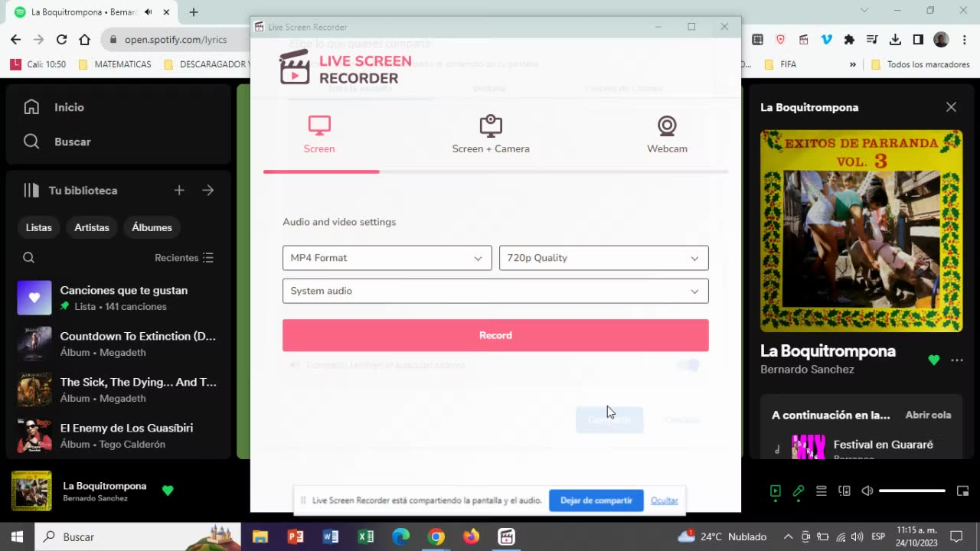Click the open.spotify.com address bar
This screenshot has height=551, width=980.
click(175, 40)
